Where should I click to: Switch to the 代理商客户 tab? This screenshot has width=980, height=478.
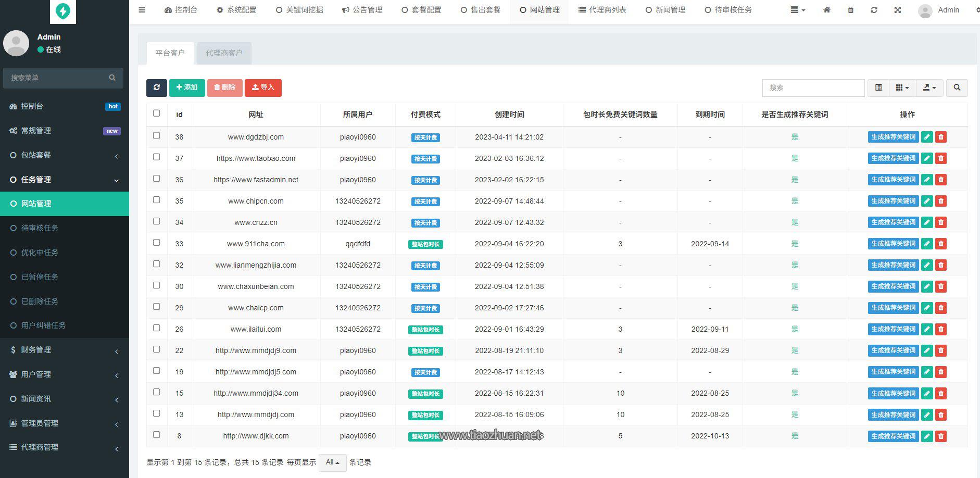224,53
